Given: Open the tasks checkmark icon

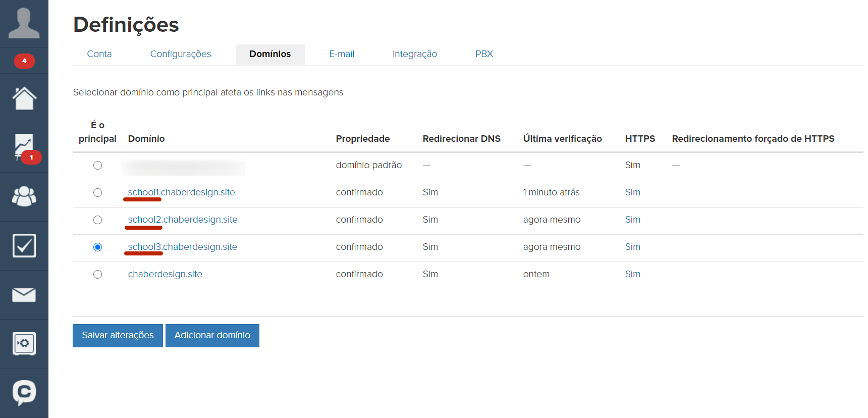Looking at the screenshot, I should click(x=24, y=246).
